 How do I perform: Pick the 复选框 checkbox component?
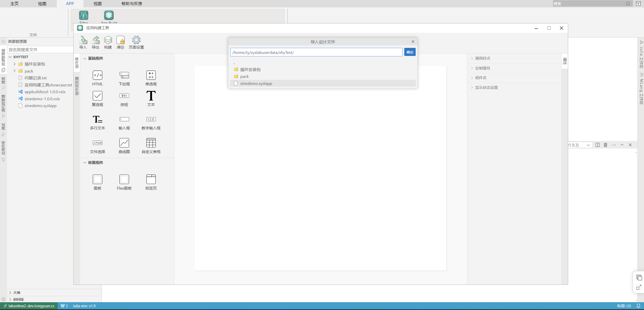click(x=98, y=96)
